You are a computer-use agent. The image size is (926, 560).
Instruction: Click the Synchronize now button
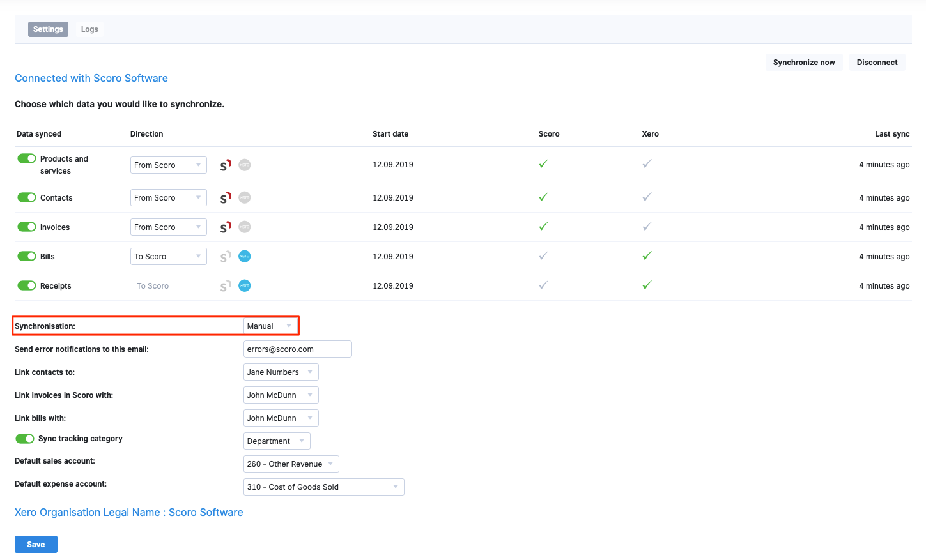click(x=804, y=63)
